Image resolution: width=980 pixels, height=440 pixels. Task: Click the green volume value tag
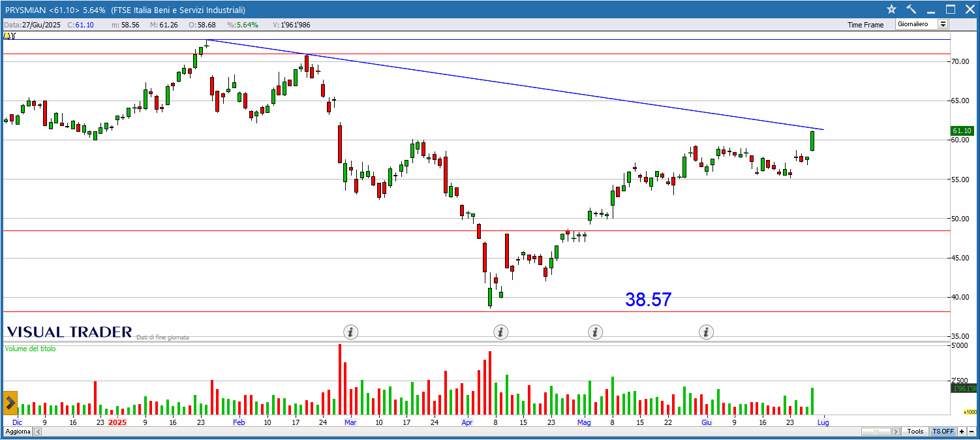pyautogui.click(x=964, y=388)
